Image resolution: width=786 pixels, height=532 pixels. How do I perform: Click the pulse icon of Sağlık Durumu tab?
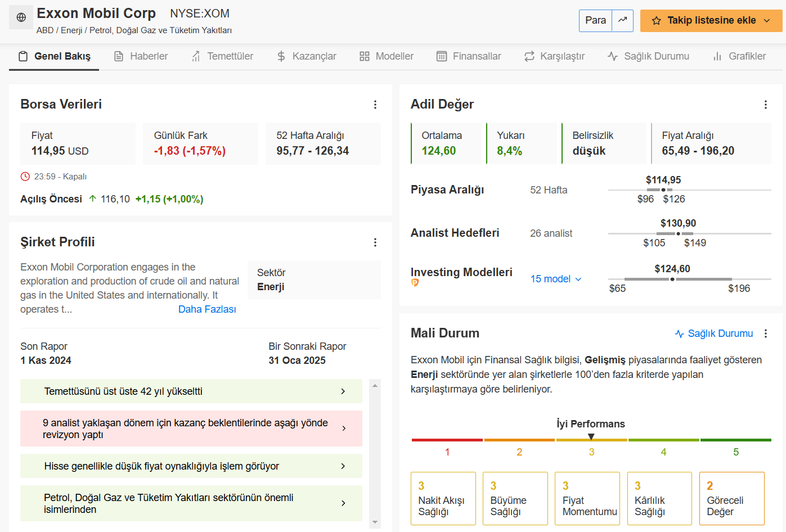[x=613, y=56]
